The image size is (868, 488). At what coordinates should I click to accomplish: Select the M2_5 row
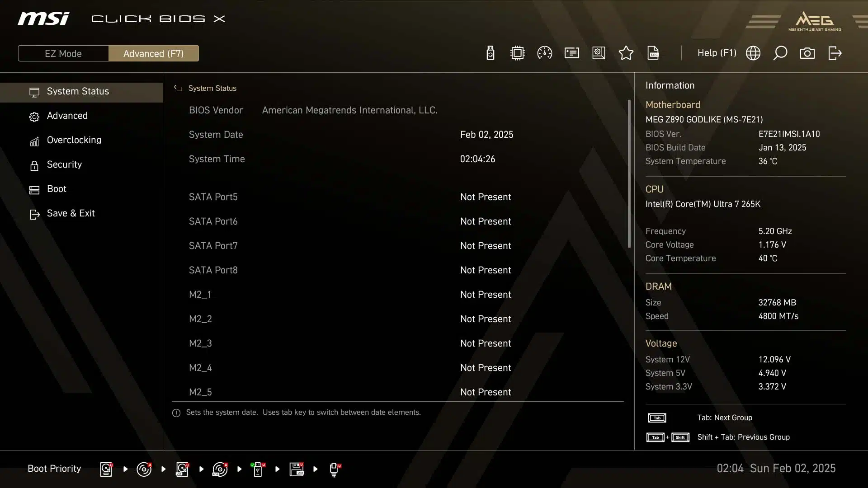[x=398, y=392]
